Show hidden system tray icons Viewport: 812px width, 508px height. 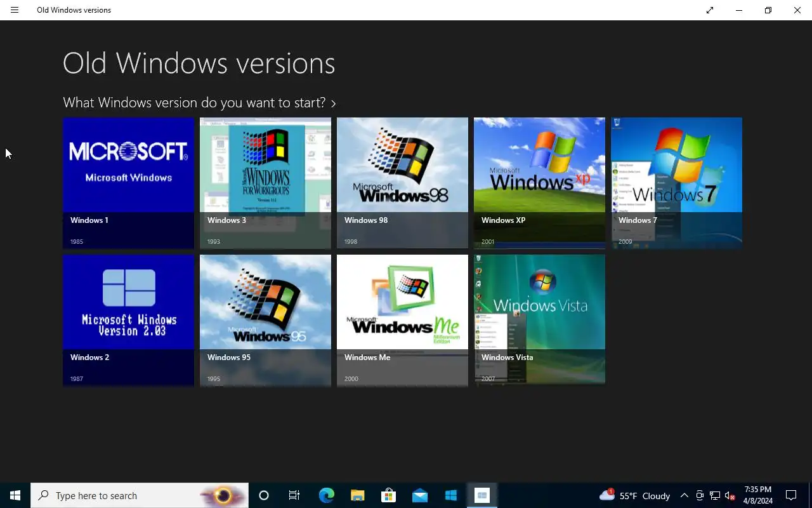(x=684, y=495)
